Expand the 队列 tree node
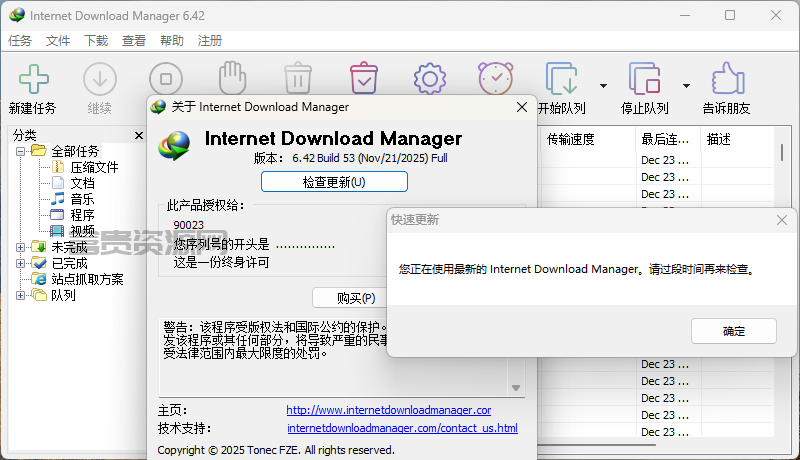The width and height of the screenshot is (800, 460). tap(20, 295)
